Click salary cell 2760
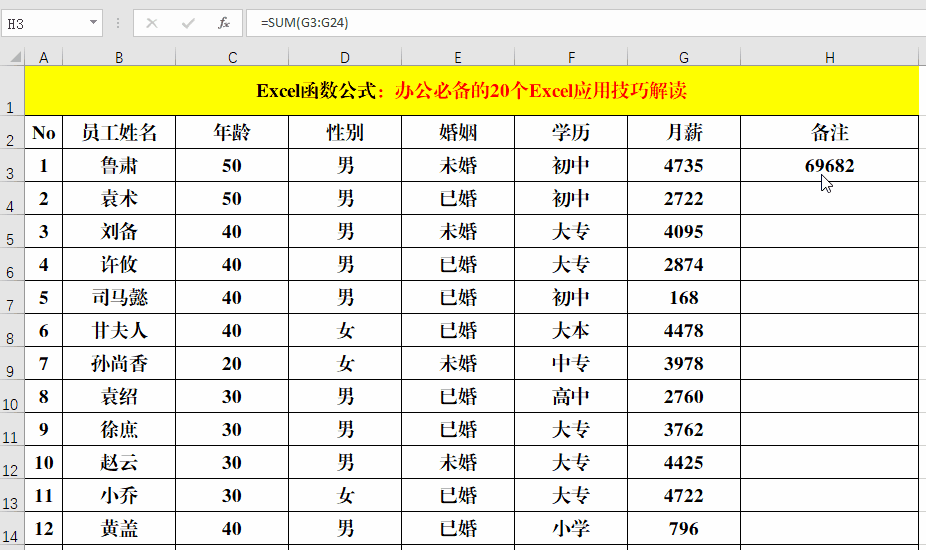Viewport: 926px width, 550px height. pos(684,396)
